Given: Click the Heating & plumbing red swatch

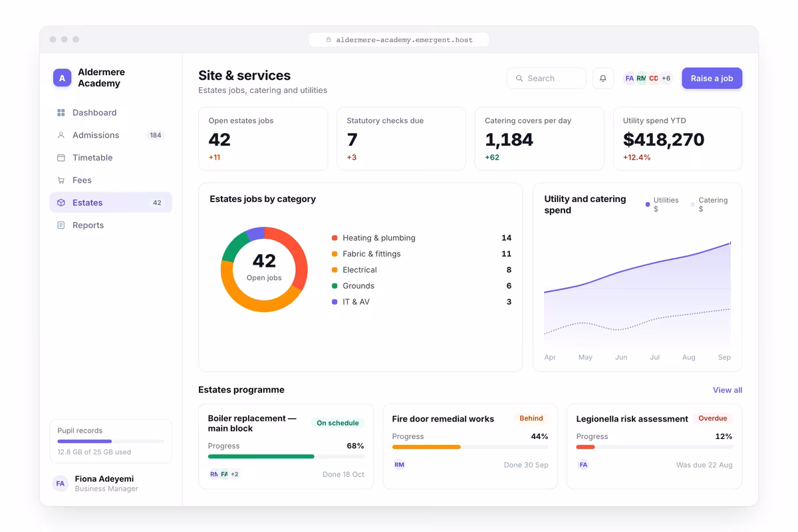Looking at the screenshot, I should click(x=334, y=238).
